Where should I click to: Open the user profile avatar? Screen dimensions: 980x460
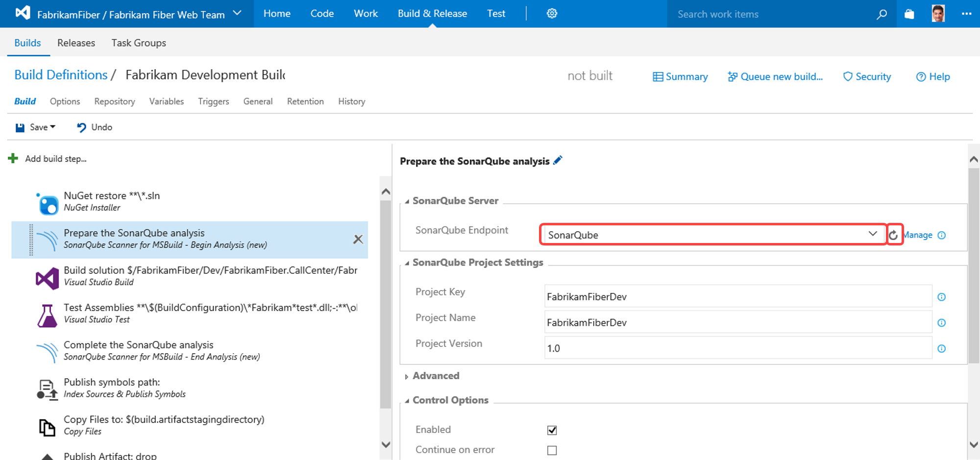coord(938,14)
